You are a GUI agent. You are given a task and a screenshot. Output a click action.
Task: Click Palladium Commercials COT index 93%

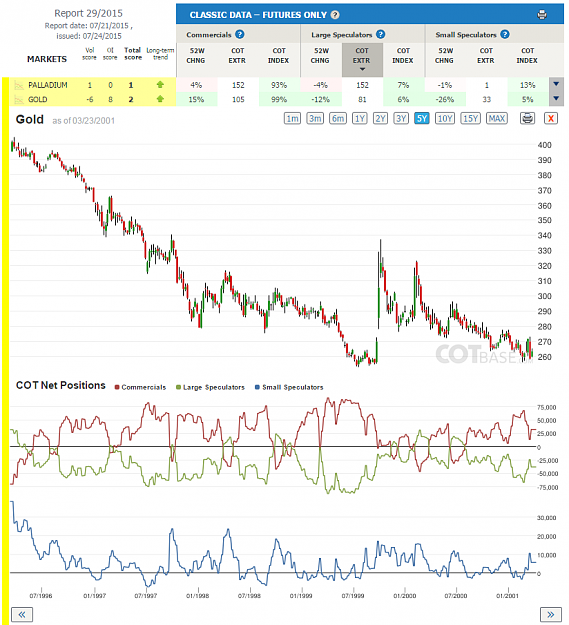(x=279, y=85)
